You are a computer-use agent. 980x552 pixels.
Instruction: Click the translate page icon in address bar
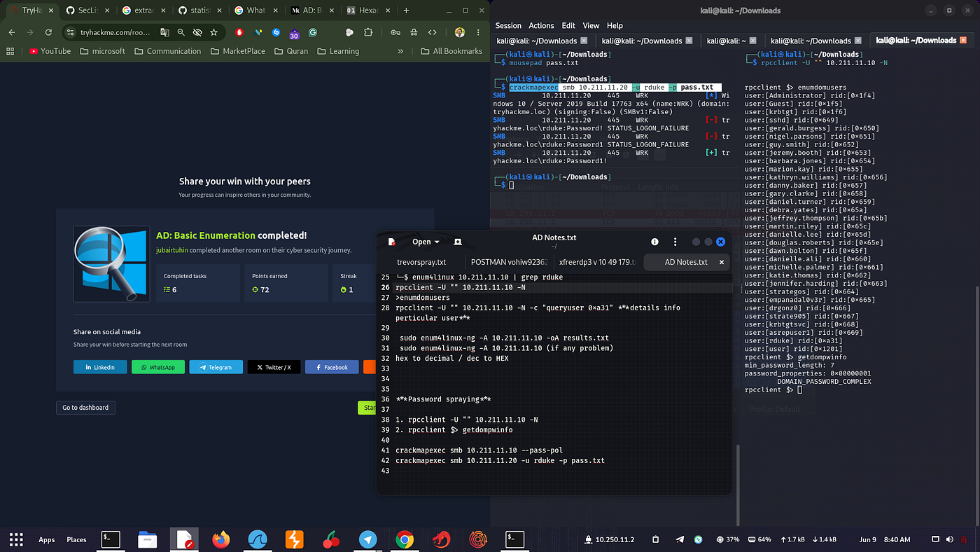click(164, 32)
